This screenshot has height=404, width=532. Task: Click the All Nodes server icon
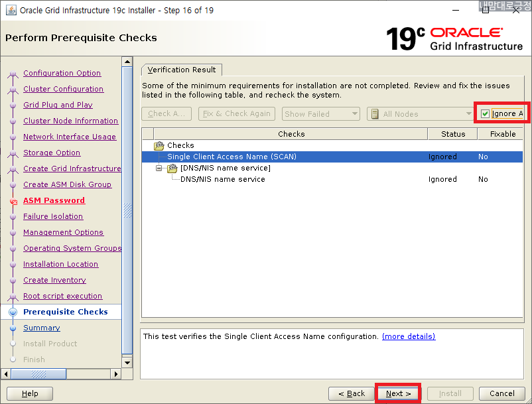(375, 114)
